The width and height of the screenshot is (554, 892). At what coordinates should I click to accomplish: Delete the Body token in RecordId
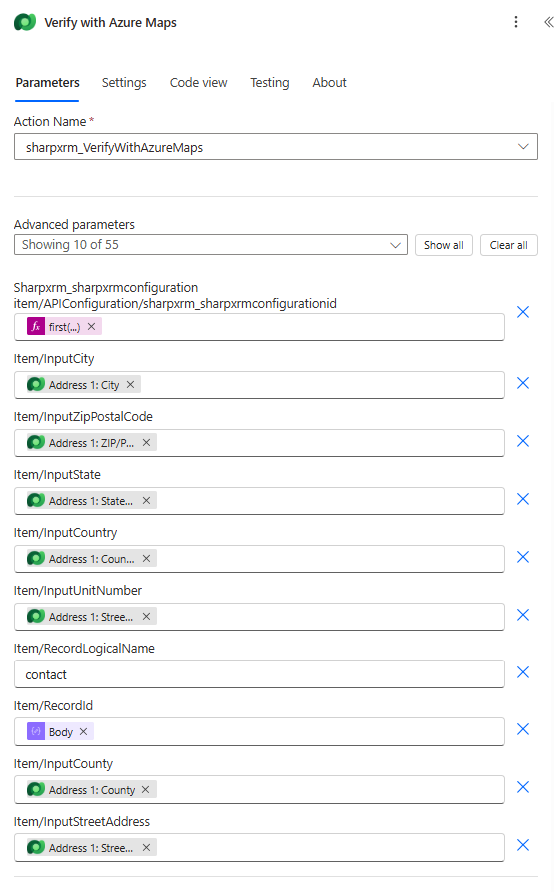coord(83,732)
